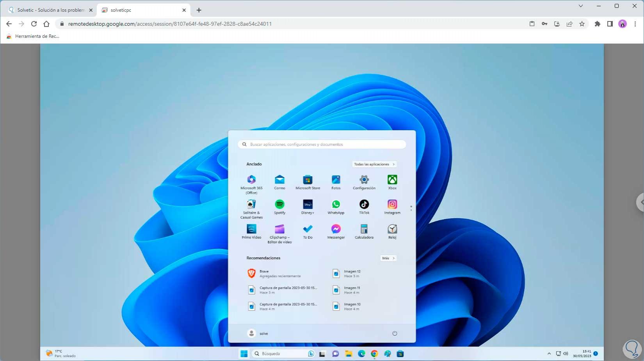Click the Start menu search field

pos(322,144)
